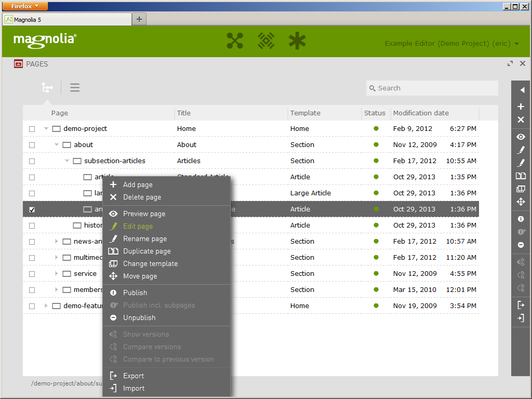
Task: Switch to tree view icon
Action: 47,88
